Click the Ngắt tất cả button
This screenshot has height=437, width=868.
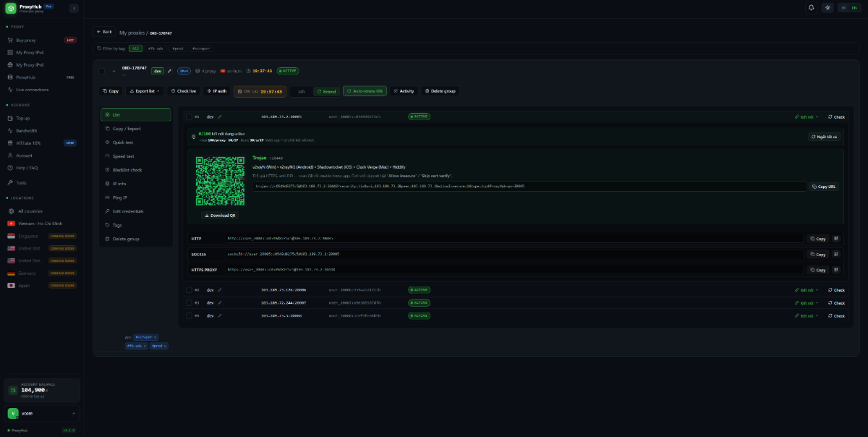click(x=824, y=136)
